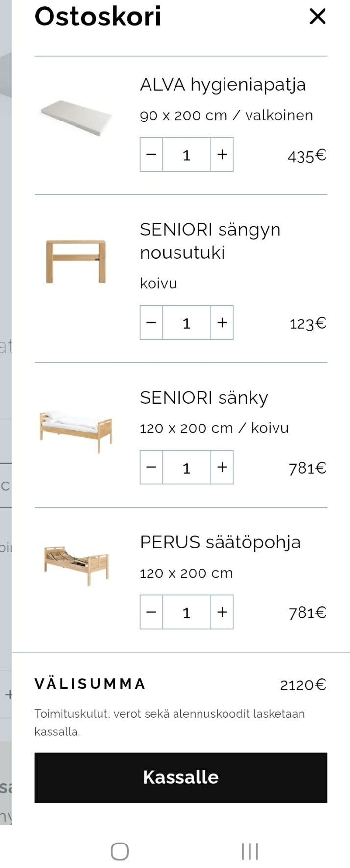View the SENIORI nousutuki thumbnail image
The width and height of the screenshot is (350, 868).
pos(75,262)
